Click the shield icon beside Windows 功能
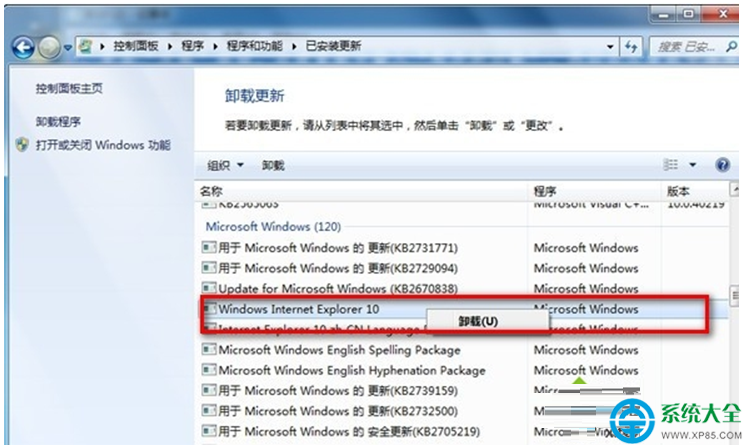The height and width of the screenshot is (446, 744). click(x=22, y=145)
